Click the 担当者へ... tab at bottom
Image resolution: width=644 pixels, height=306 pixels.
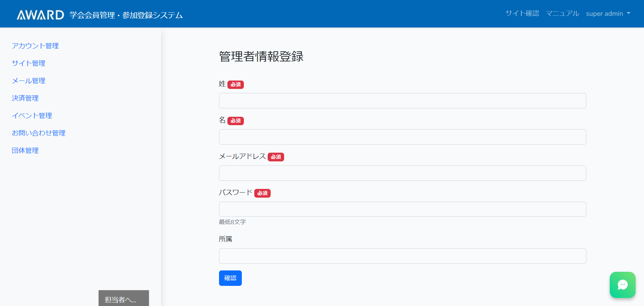coord(124,298)
